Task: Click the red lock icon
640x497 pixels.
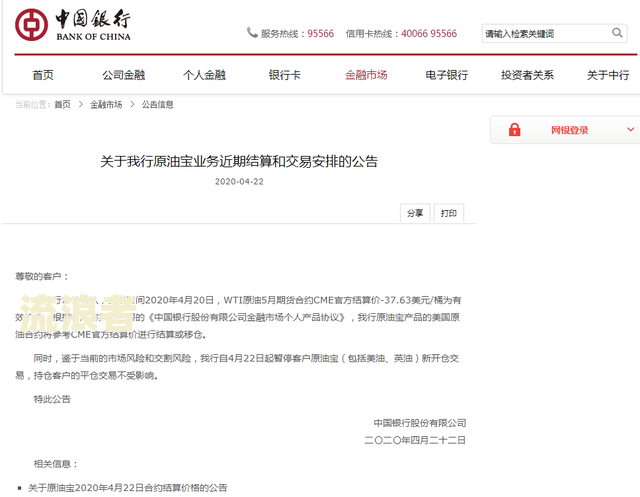Action: point(514,130)
